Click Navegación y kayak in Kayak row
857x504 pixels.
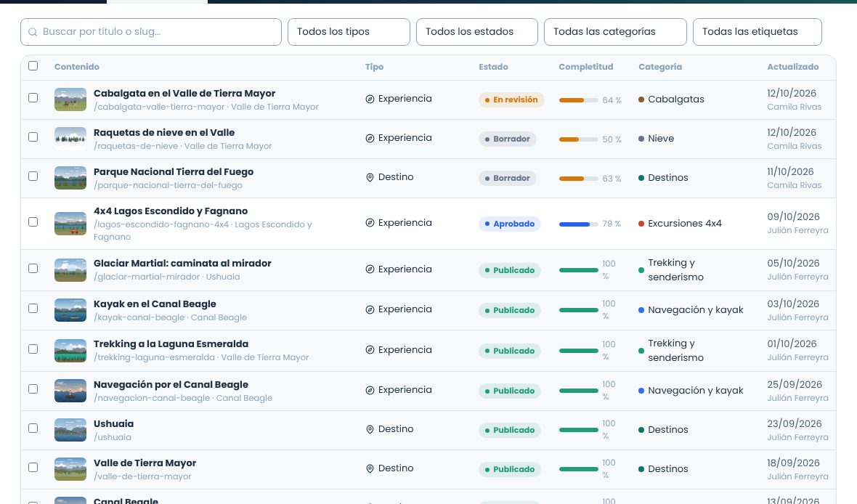click(695, 310)
